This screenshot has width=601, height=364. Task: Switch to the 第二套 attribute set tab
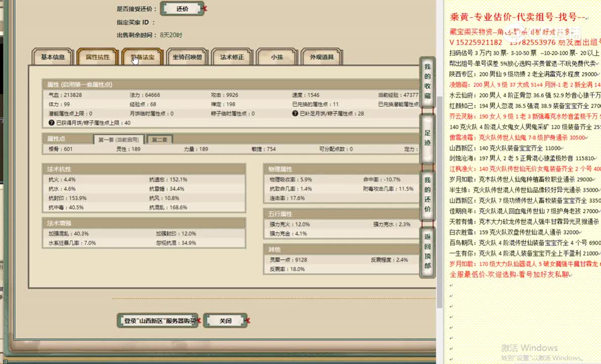(x=159, y=140)
